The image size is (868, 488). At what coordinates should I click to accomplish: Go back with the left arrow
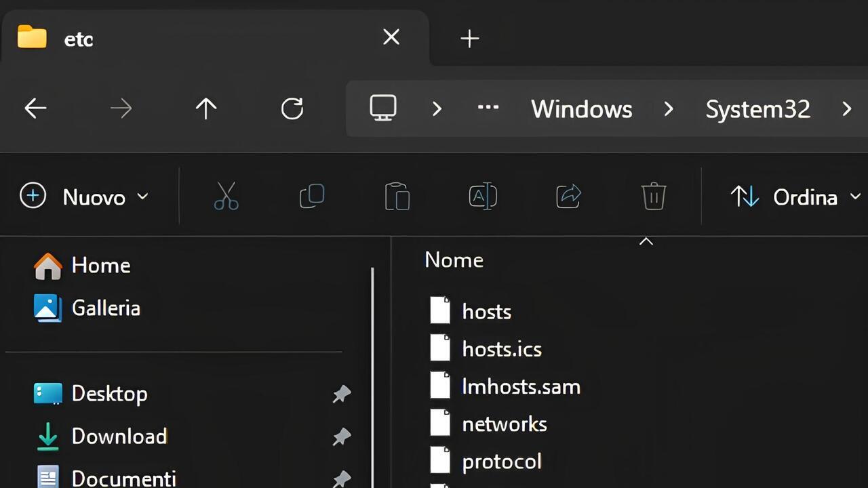point(35,108)
